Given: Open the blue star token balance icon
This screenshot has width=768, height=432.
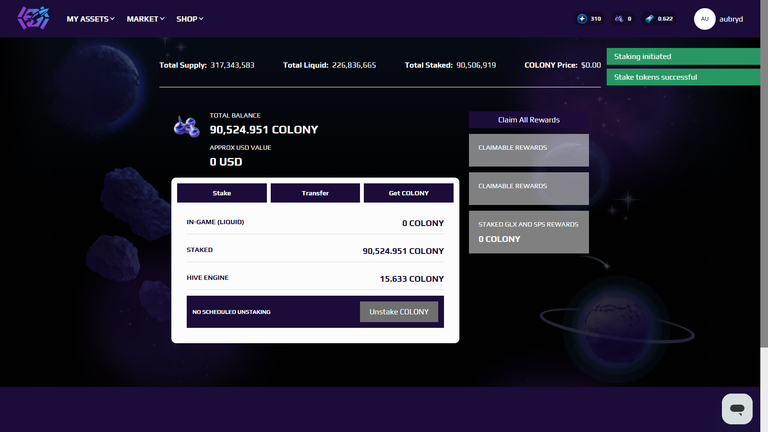Looking at the screenshot, I should tap(582, 19).
